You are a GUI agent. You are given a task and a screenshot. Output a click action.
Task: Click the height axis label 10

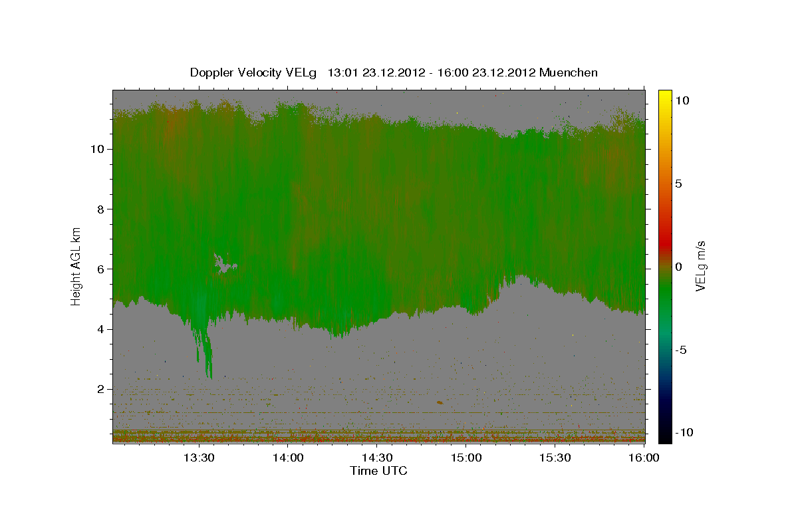(x=97, y=149)
